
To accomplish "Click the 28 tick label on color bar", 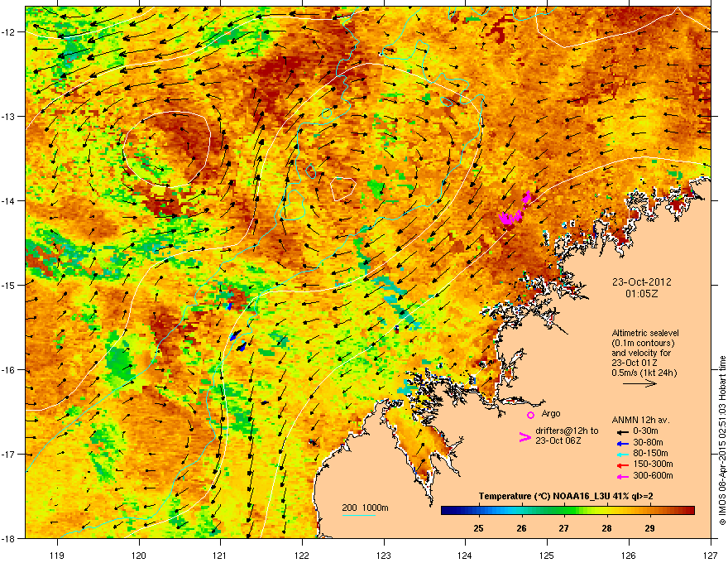I will [x=606, y=528].
